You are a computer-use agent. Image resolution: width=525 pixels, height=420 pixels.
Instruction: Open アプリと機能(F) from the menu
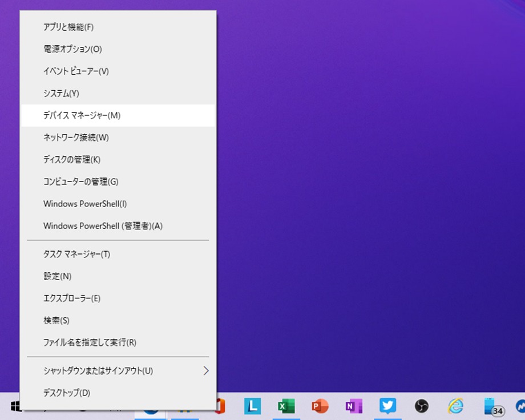click(x=118, y=27)
